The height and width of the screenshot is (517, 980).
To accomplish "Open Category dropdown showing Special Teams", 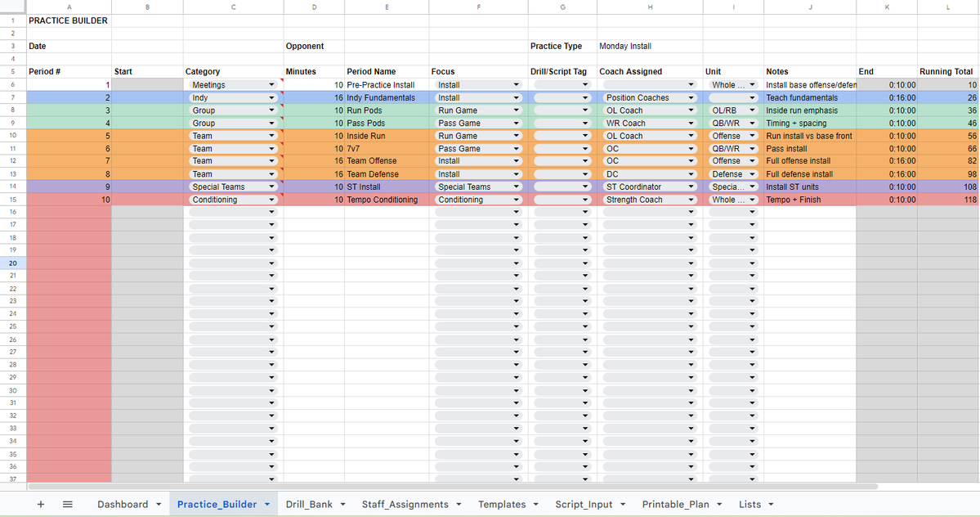I will 233,187.
